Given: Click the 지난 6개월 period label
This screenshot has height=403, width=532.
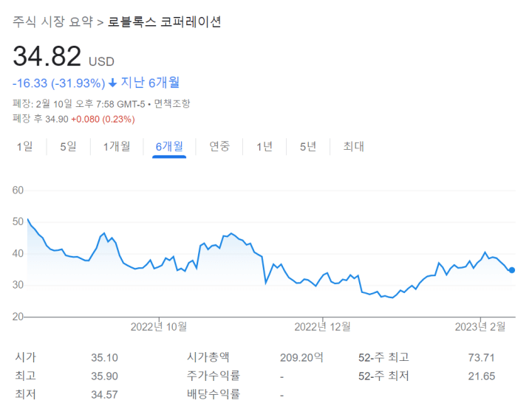Looking at the screenshot, I should (x=150, y=83).
